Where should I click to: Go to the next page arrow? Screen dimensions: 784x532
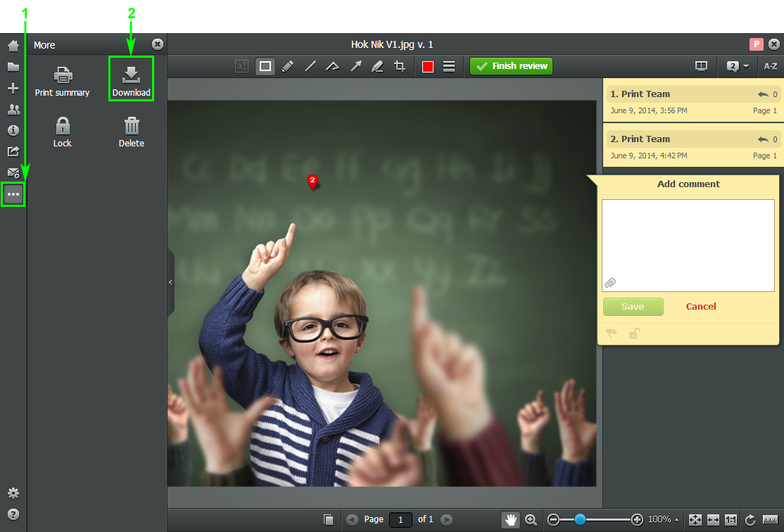(x=446, y=519)
